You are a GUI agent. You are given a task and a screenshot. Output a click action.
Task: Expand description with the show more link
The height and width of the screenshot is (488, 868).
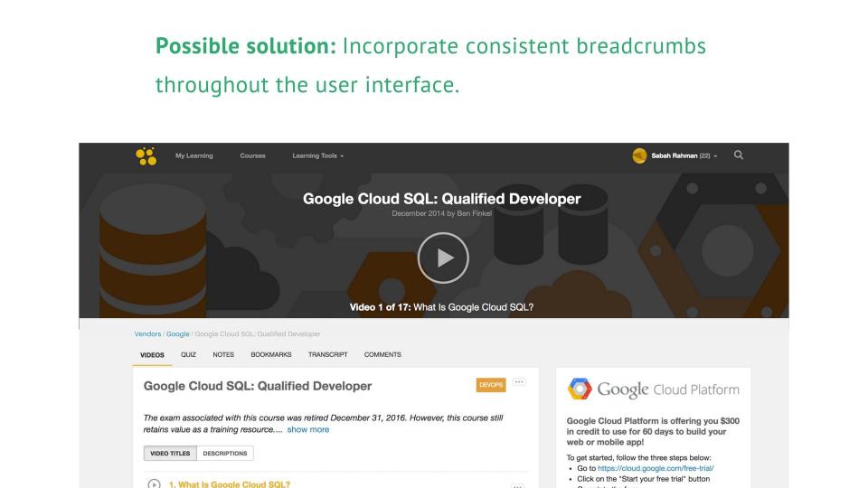point(307,429)
